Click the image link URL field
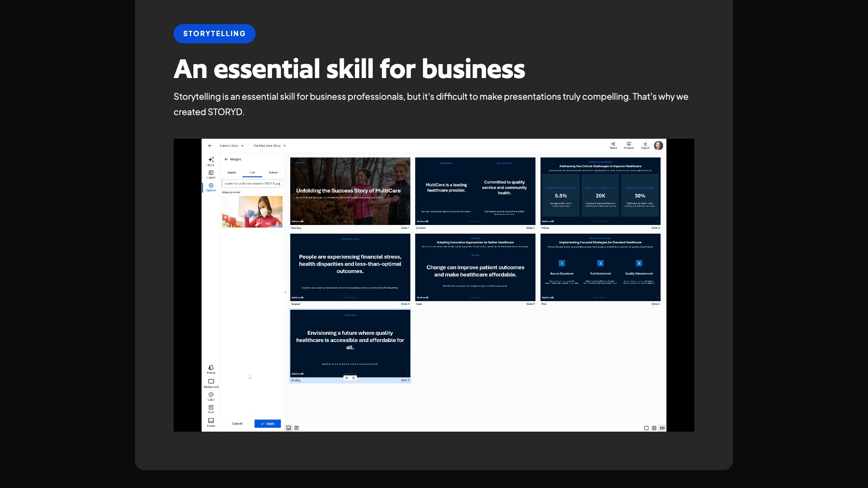Screen dimensions: 868x488 click(x=252, y=184)
